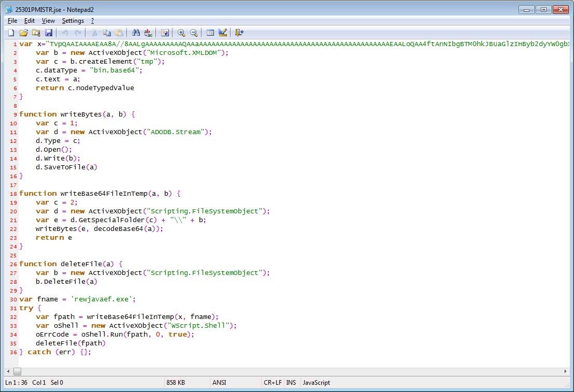Open the ? help menu
Screen dimensions: 574x392
[92, 21]
